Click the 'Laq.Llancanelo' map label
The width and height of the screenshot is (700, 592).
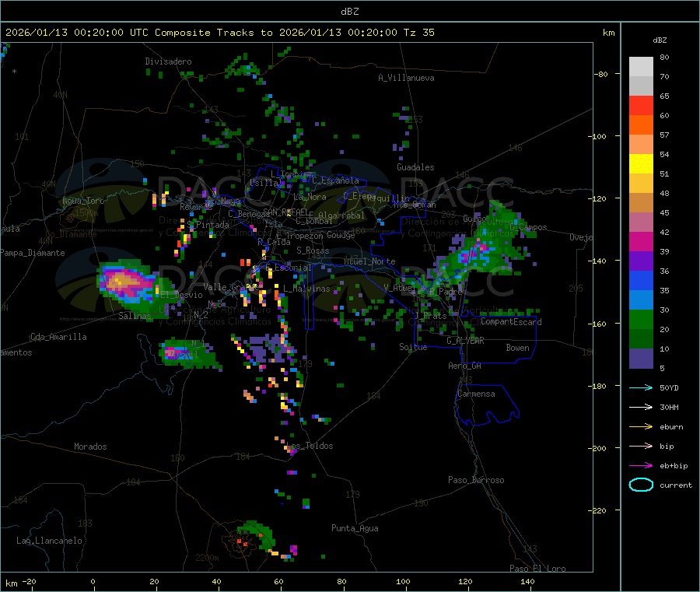click(x=49, y=541)
